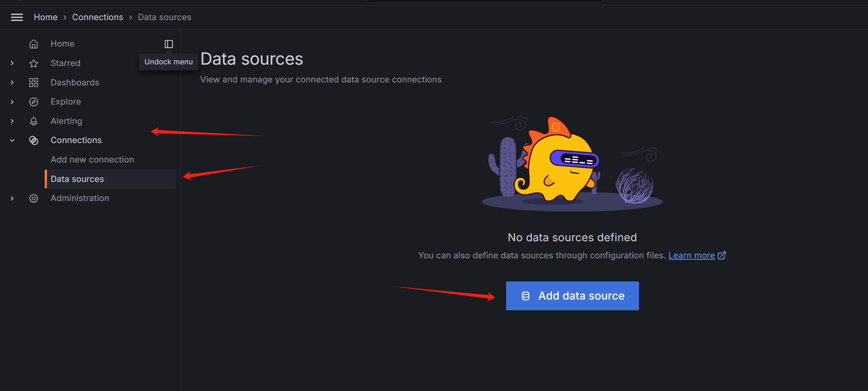Viewport: 868px width, 391px height.
Task: Click the Dashboards grid icon
Action: pyautogui.click(x=34, y=82)
